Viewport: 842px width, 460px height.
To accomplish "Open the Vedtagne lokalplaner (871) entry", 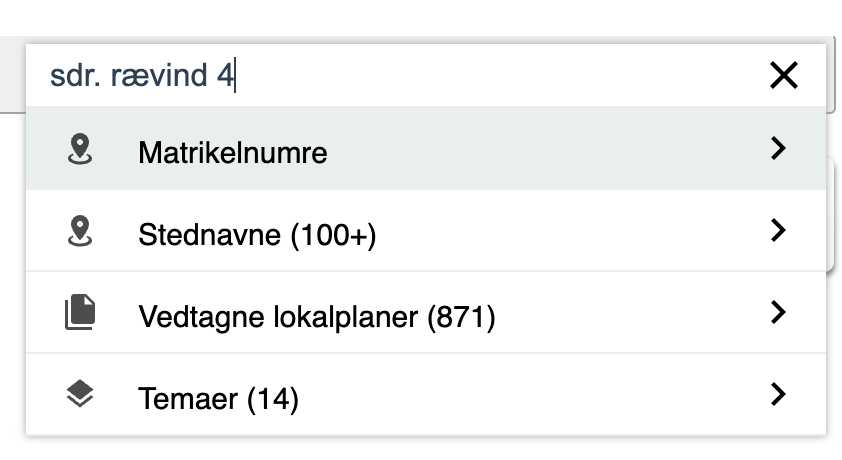I will (316, 318).
